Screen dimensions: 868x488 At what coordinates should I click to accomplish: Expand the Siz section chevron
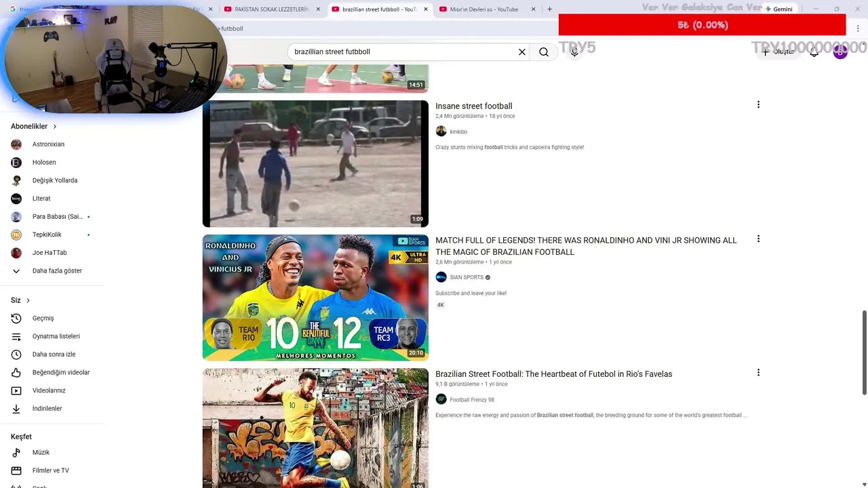[28, 300]
